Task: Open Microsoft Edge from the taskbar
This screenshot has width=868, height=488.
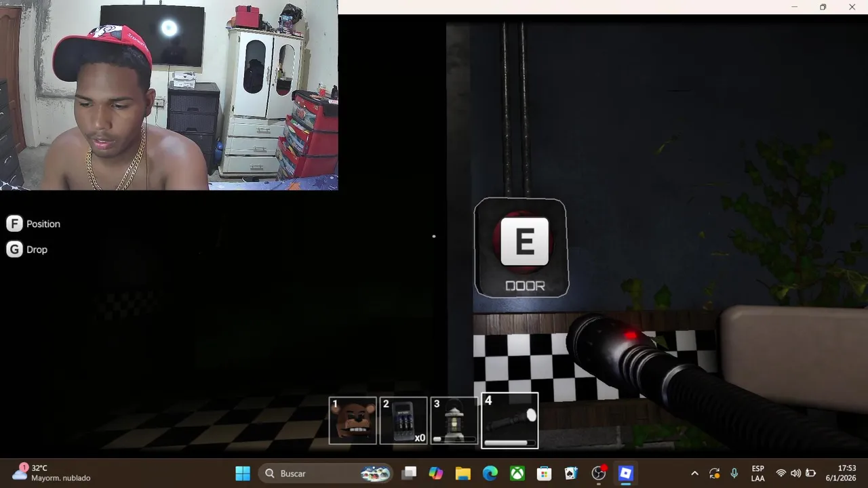Action: pyautogui.click(x=490, y=473)
